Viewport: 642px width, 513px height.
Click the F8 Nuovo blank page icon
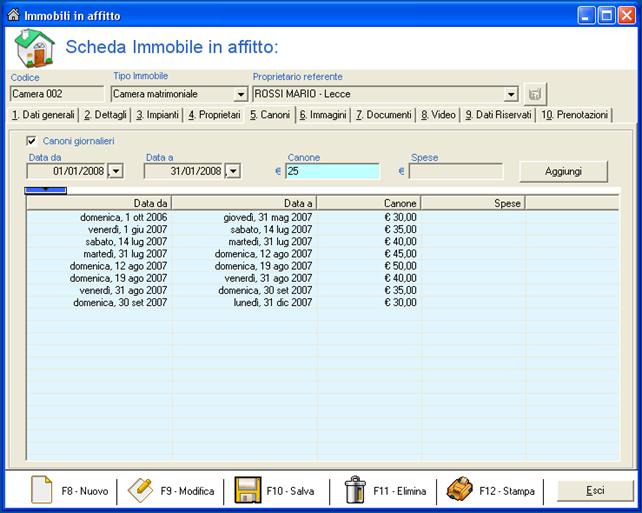[42, 490]
